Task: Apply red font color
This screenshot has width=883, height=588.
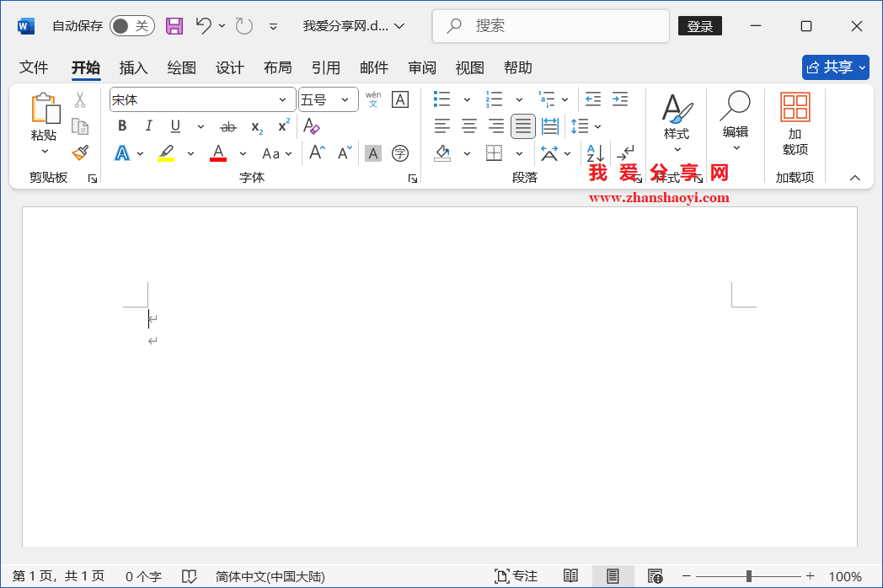Action: tap(218, 153)
